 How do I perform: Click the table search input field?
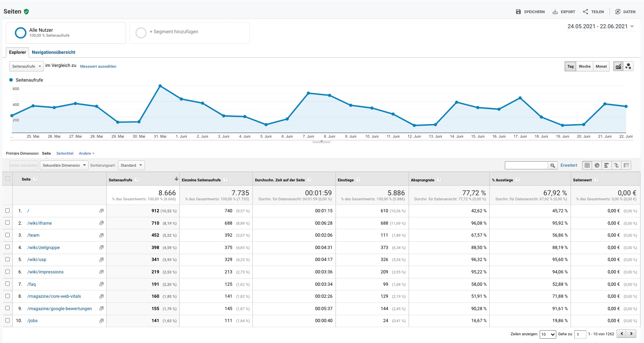pos(526,165)
